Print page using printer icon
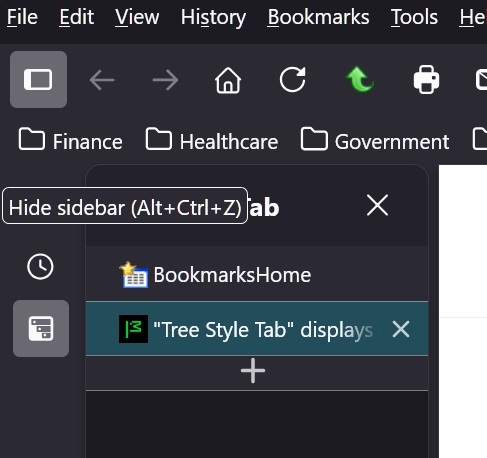This screenshot has height=458, width=487. coord(426,80)
